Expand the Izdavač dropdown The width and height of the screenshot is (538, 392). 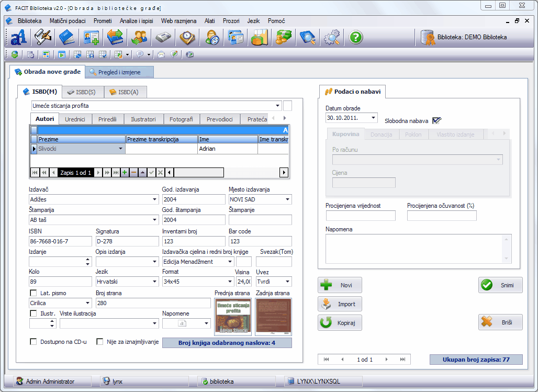(x=154, y=199)
